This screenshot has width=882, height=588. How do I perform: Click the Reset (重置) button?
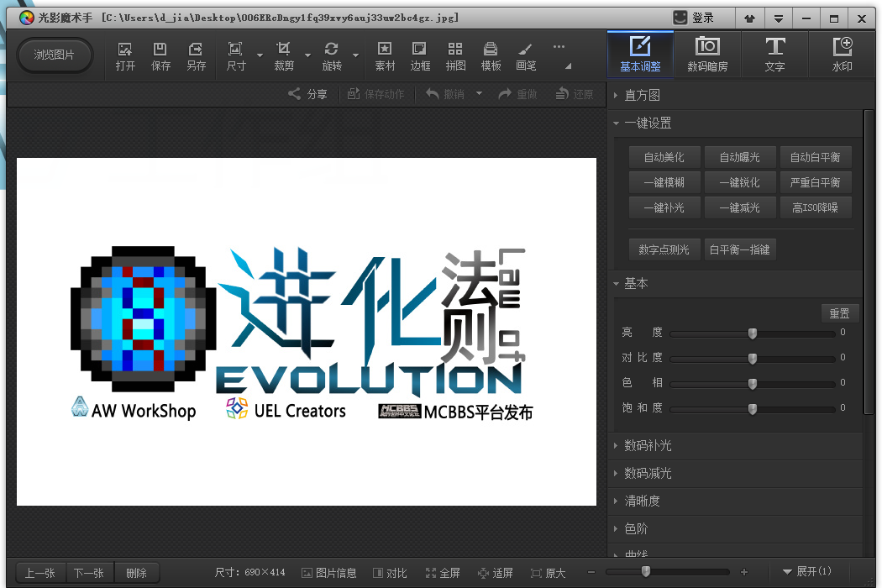pos(839,313)
